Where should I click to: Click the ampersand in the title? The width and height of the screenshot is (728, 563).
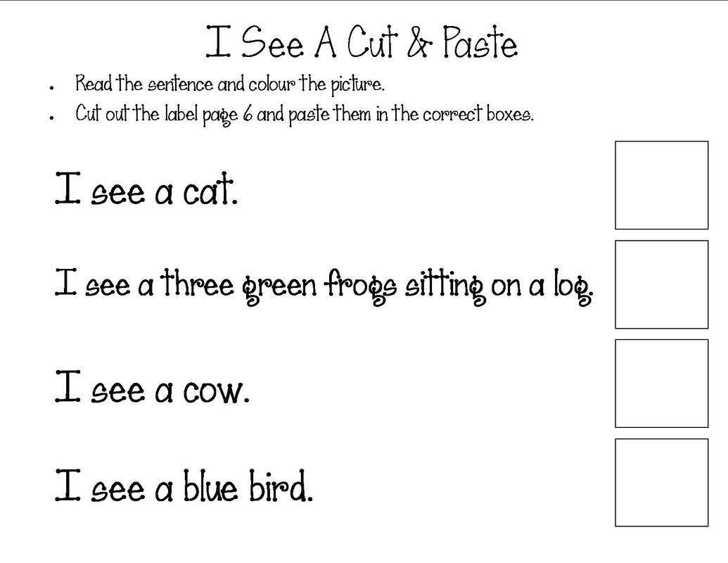tap(421, 44)
